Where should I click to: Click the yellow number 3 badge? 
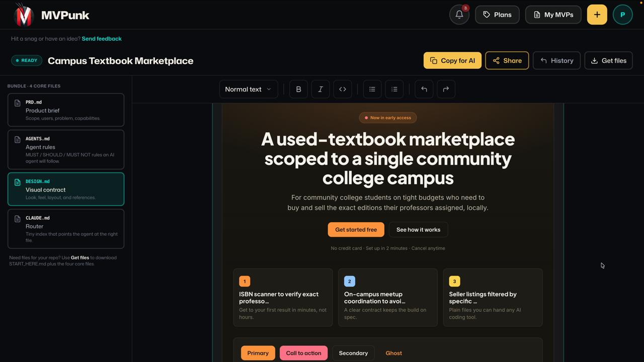pyautogui.click(x=454, y=281)
